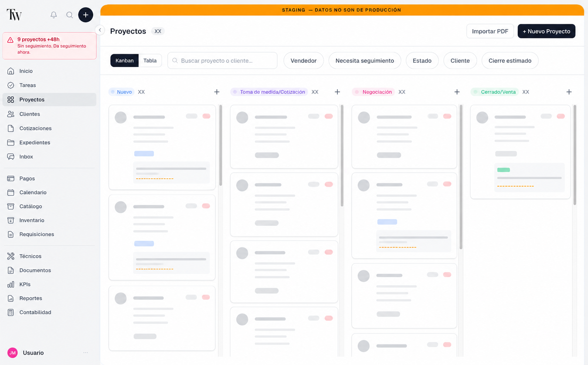588x365 pixels.
Task: Add a card to the Cerrado/Venta column
Action: (569, 92)
